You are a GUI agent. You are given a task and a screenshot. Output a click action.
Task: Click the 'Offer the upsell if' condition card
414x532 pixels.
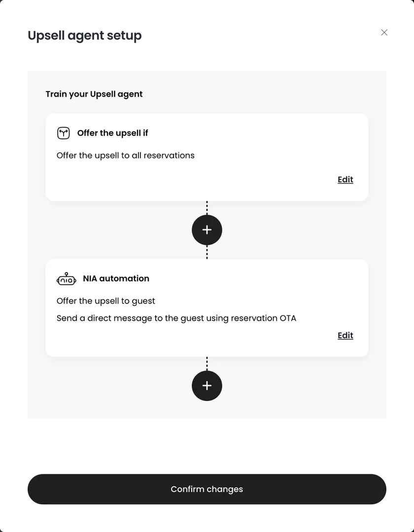click(207, 157)
